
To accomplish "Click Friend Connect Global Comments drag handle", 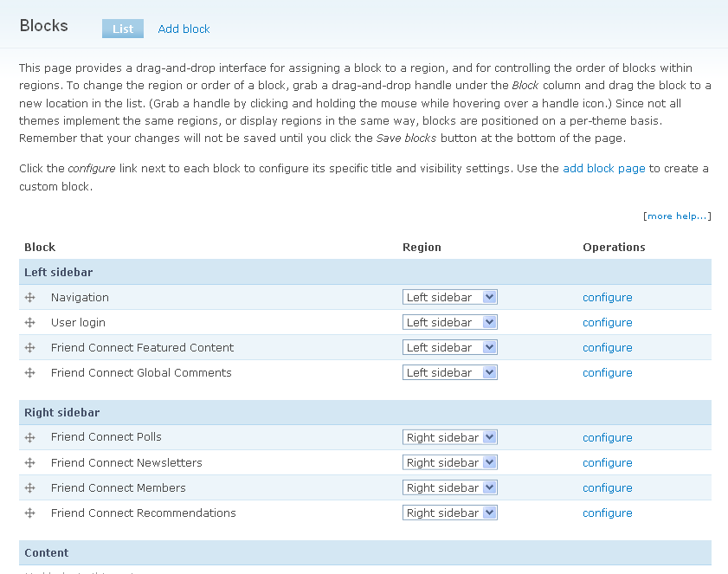I will (29, 372).
